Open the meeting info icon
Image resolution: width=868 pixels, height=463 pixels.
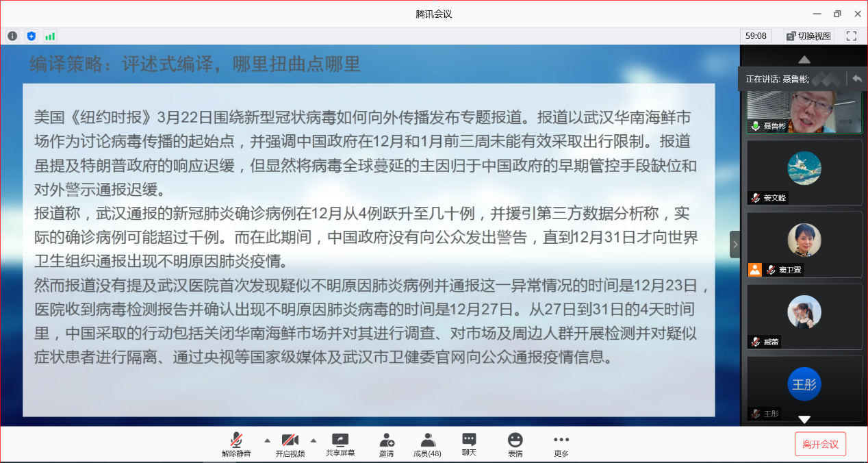point(12,36)
